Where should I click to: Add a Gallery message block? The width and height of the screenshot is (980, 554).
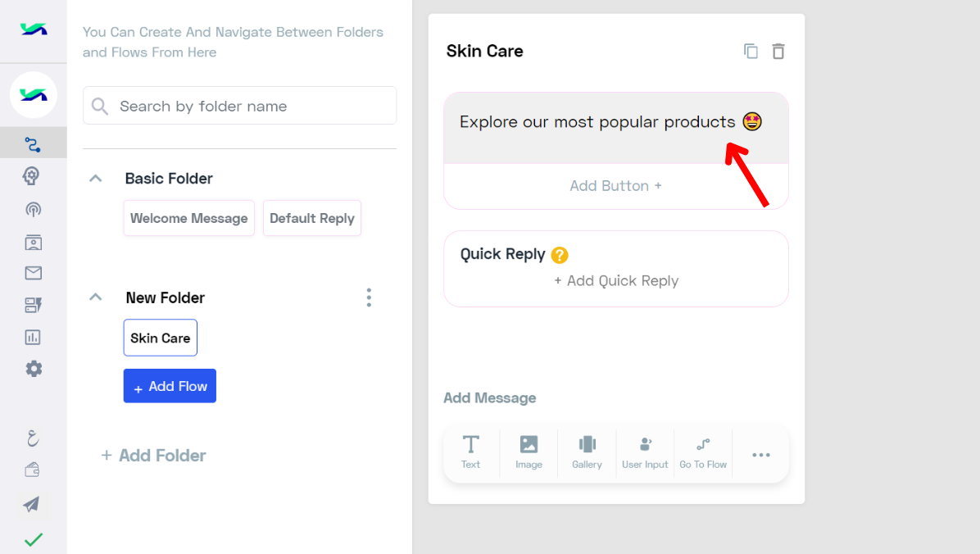coord(587,452)
